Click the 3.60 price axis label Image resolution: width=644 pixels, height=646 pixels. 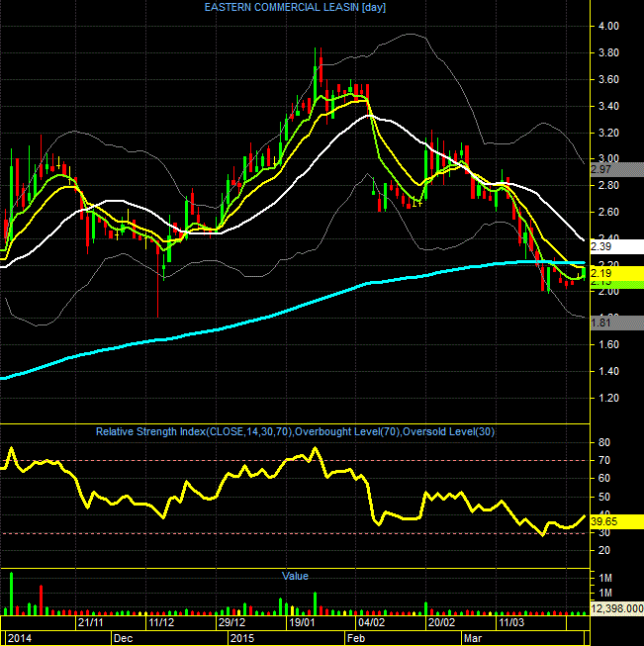click(608, 79)
